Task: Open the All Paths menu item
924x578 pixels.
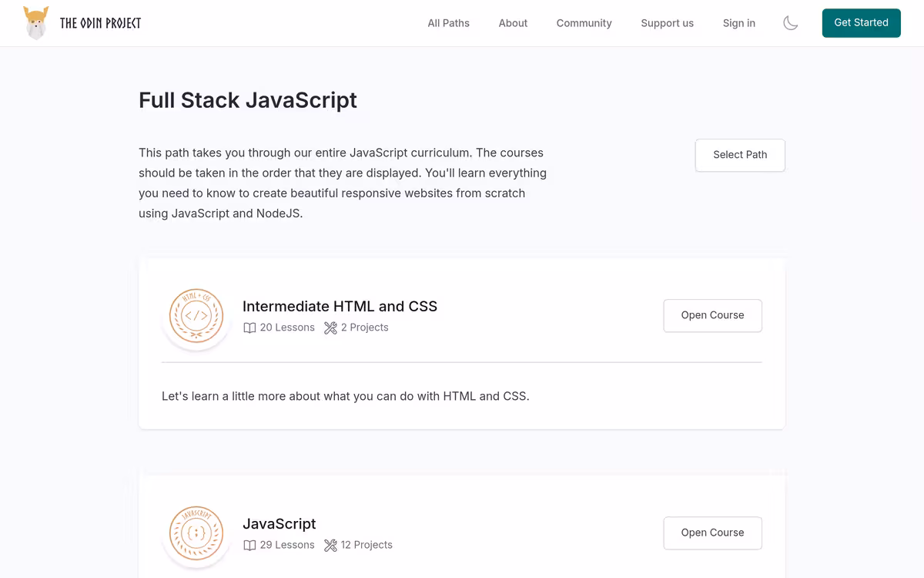Action: (449, 23)
